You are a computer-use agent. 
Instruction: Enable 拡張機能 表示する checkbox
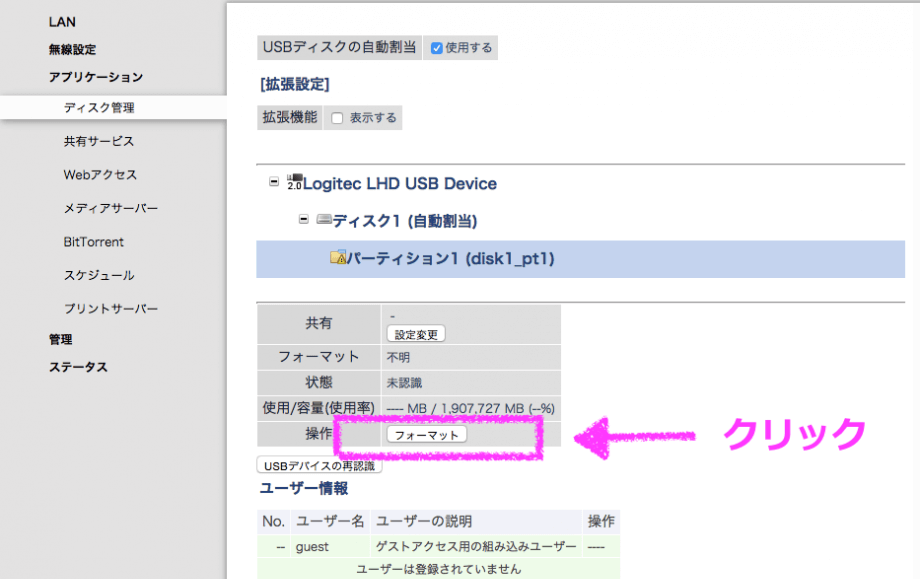coord(337,118)
